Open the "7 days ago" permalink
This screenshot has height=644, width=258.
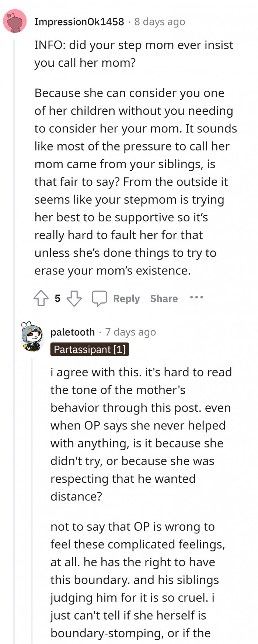coord(130,332)
